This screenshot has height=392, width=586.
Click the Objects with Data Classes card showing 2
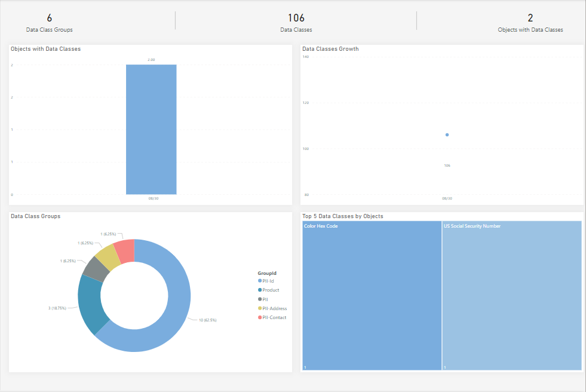point(530,22)
